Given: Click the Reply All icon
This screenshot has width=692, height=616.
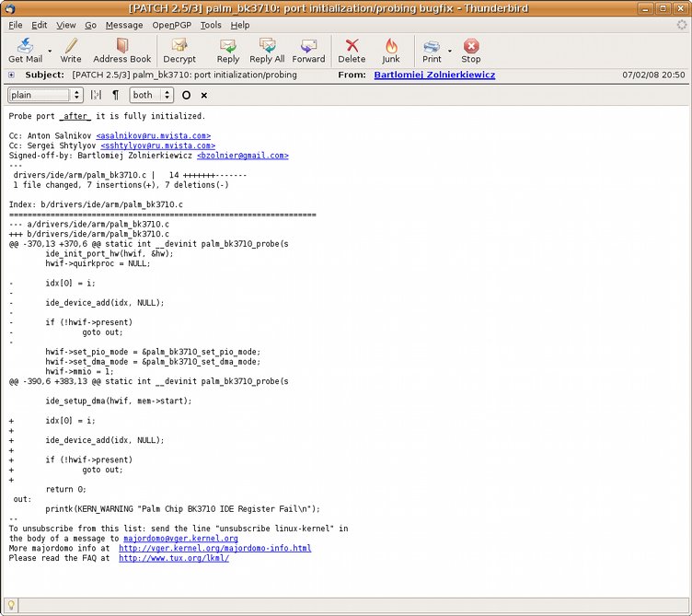Looking at the screenshot, I should (267, 51).
